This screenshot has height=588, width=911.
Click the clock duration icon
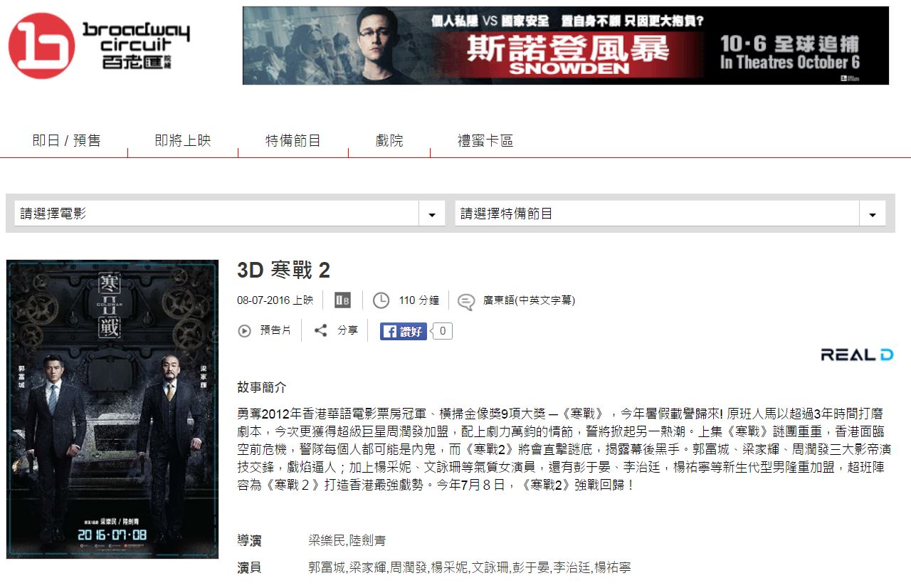pyautogui.click(x=381, y=300)
